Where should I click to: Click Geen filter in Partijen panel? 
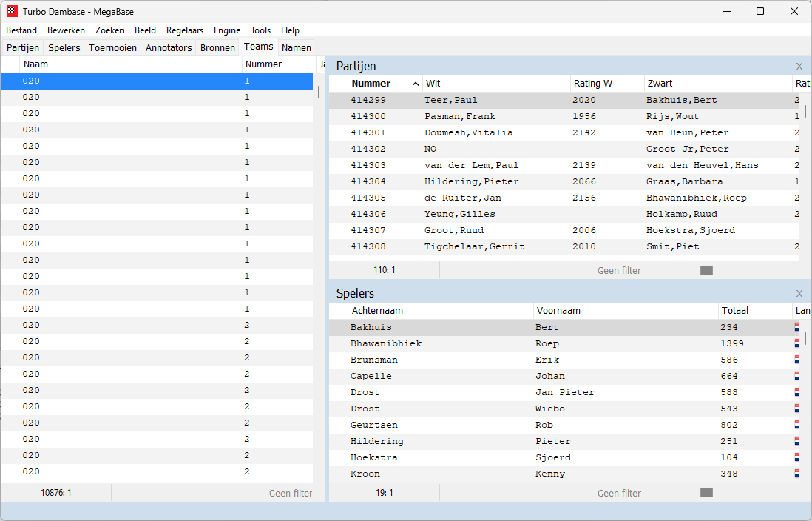click(x=619, y=271)
